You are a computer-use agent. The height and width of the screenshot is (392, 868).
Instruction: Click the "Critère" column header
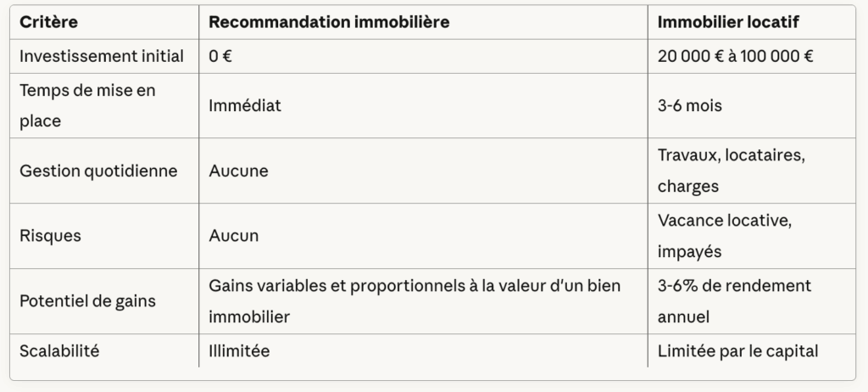(x=49, y=23)
